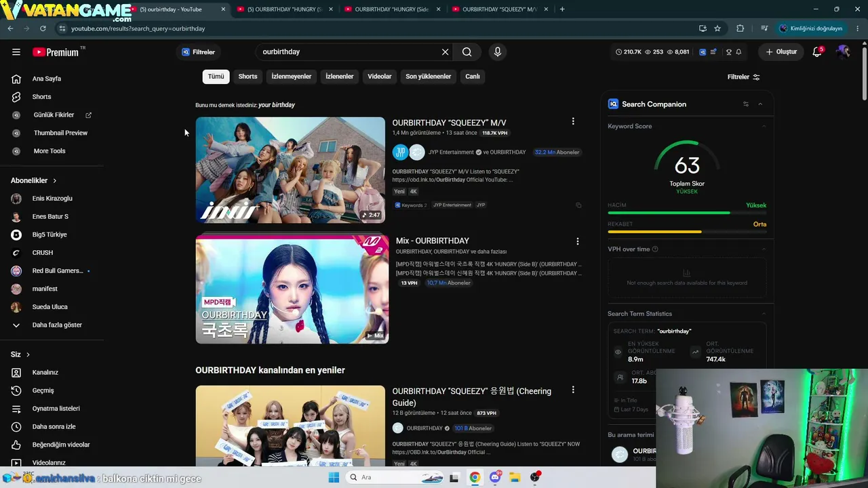Click the small bell icon in the vidIQ stats bar
Screen dimensions: 868x488
pyautogui.click(x=738, y=52)
